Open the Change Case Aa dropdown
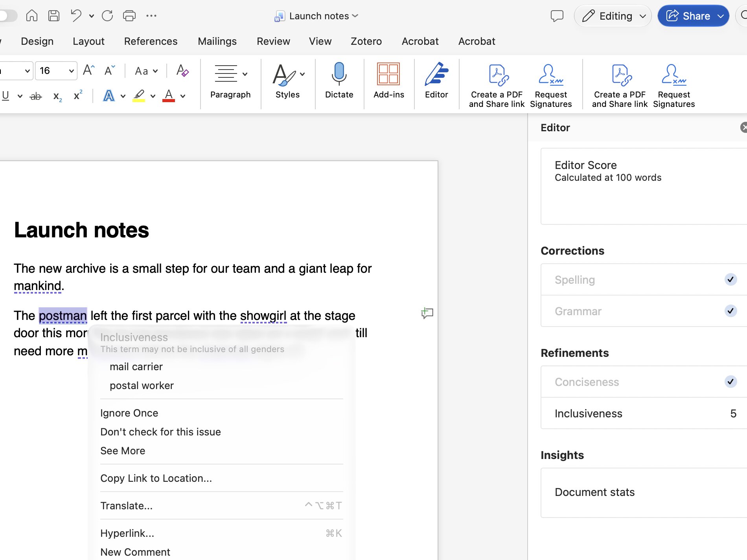Viewport: 747px width, 560px height. pyautogui.click(x=146, y=71)
